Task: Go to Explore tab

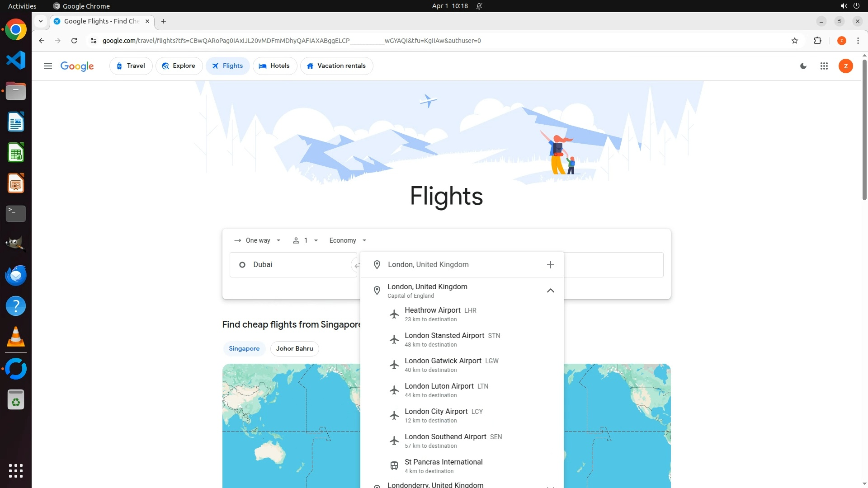Action: (x=179, y=66)
